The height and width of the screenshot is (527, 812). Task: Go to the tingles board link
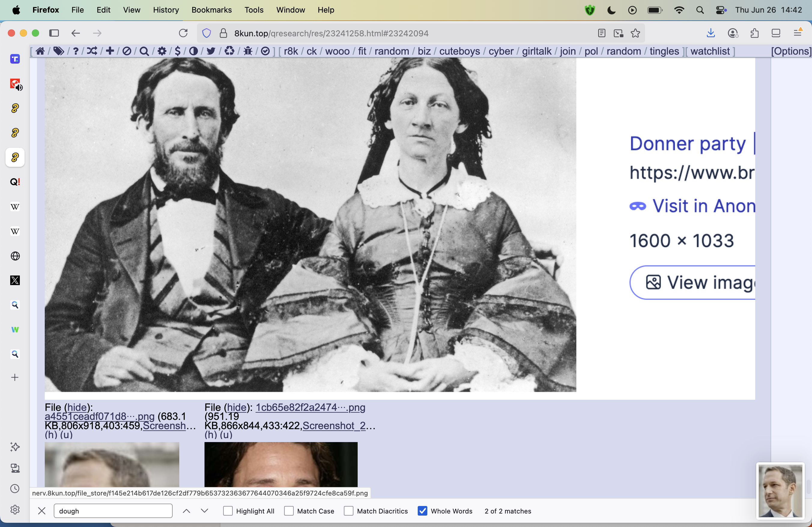(664, 51)
